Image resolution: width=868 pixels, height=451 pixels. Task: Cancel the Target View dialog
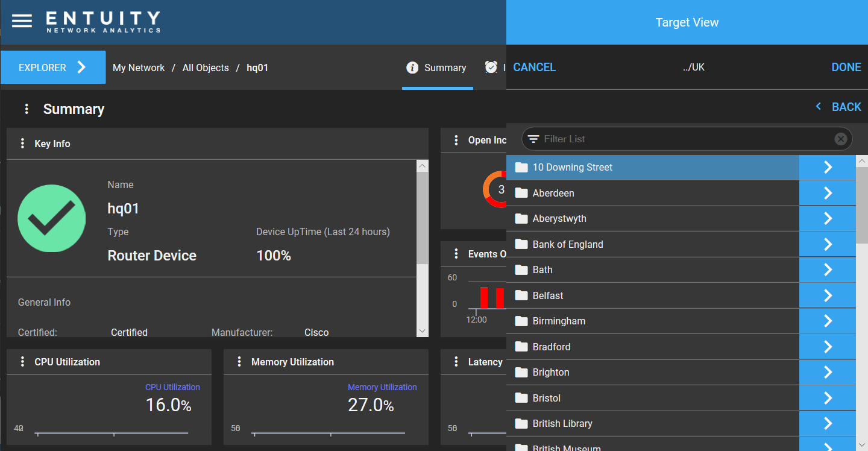pos(534,67)
